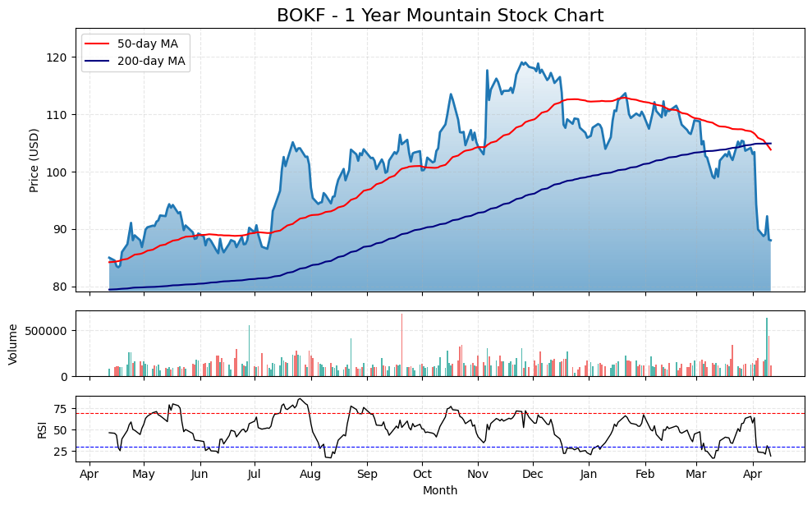Click the "May" month label
The height and width of the screenshot is (505, 812).
point(144,475)
